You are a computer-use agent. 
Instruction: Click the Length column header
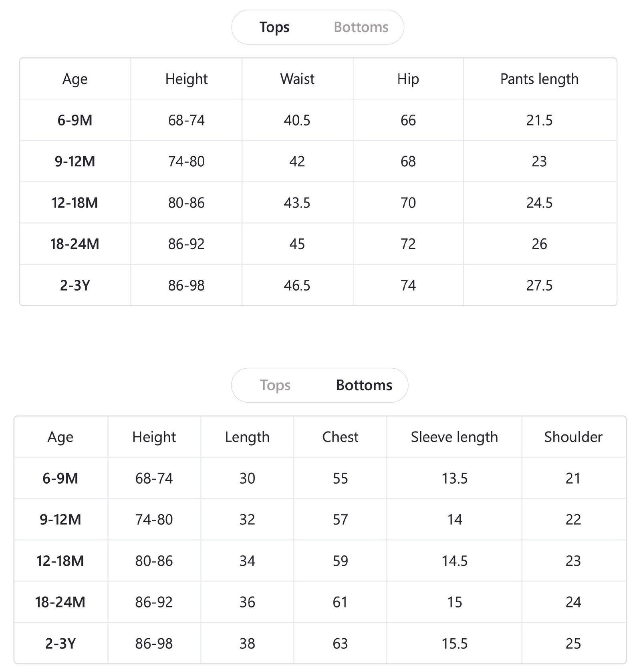click(247, 437)
